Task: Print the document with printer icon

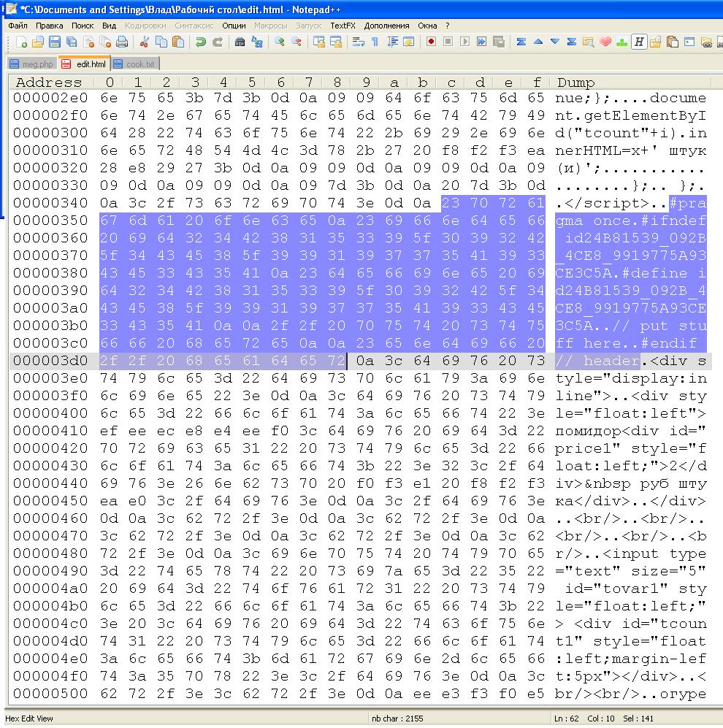Action: (122, 42)
